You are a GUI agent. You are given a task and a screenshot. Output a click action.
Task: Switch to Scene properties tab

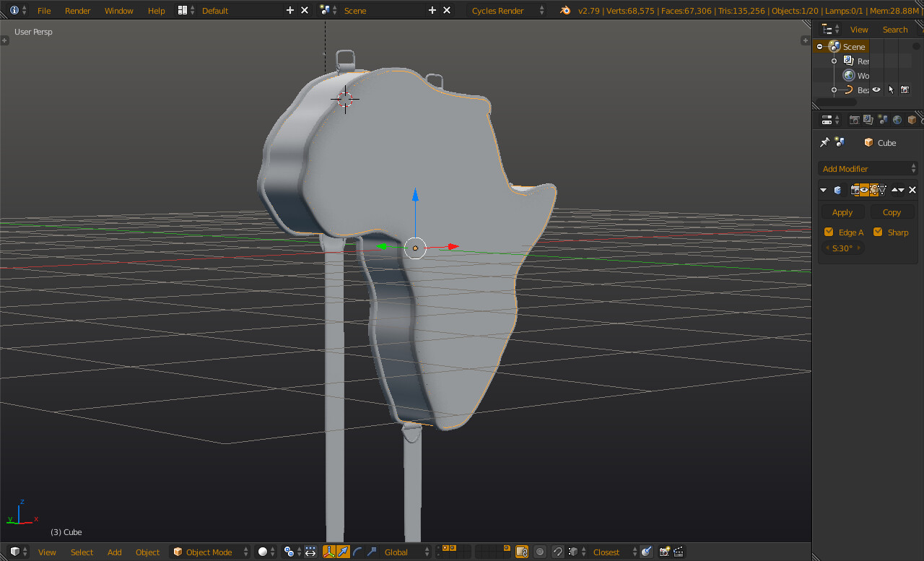click(883, 120)
